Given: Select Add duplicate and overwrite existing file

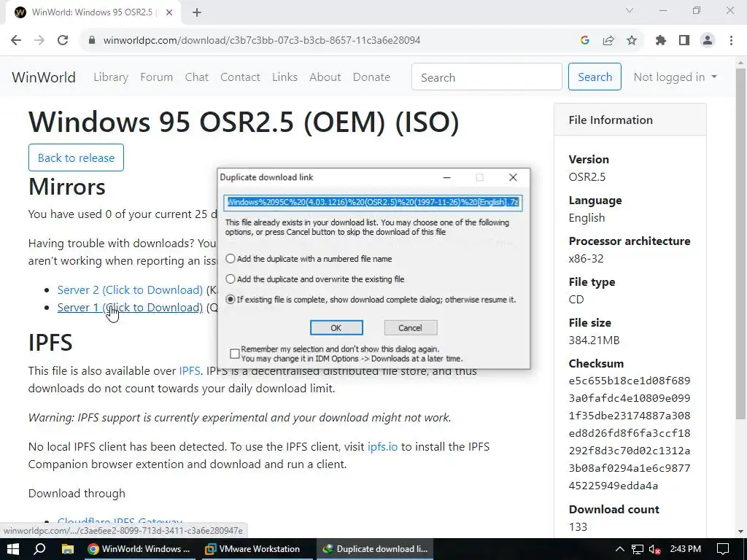Looking at the screenshot, I should [x=231, y=279].
